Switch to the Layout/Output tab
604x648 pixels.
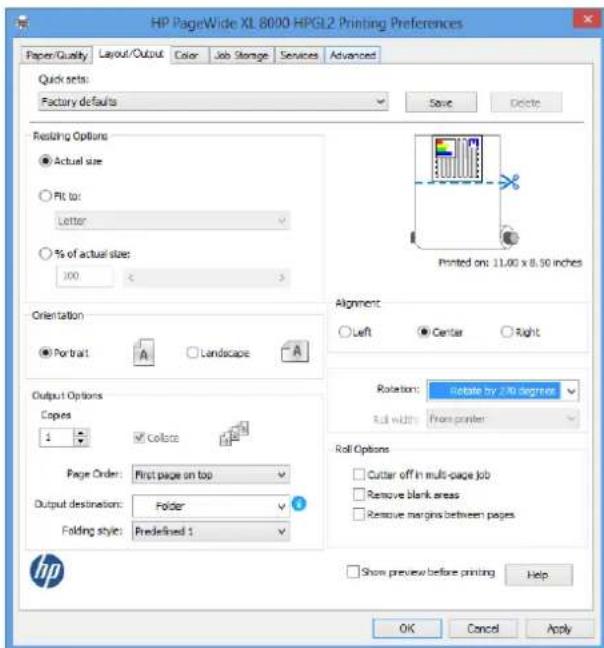(x=131, y=54)
